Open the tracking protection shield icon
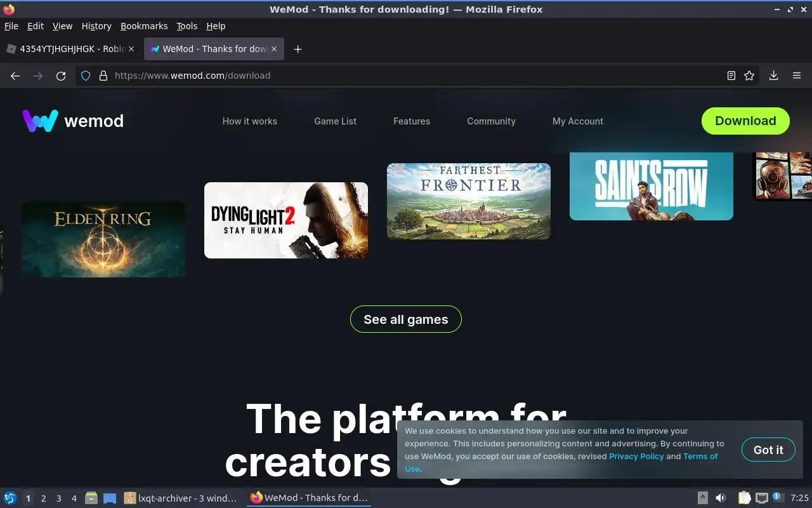Image resolution: width=812 pixels, height=508 pixels. coord(86,76)
